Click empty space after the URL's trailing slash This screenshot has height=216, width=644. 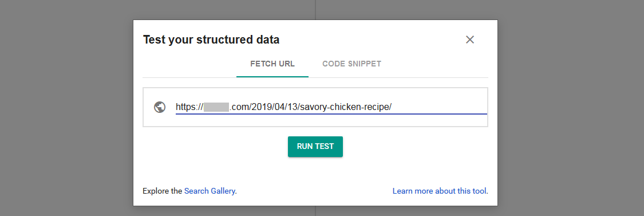[440, 107]
